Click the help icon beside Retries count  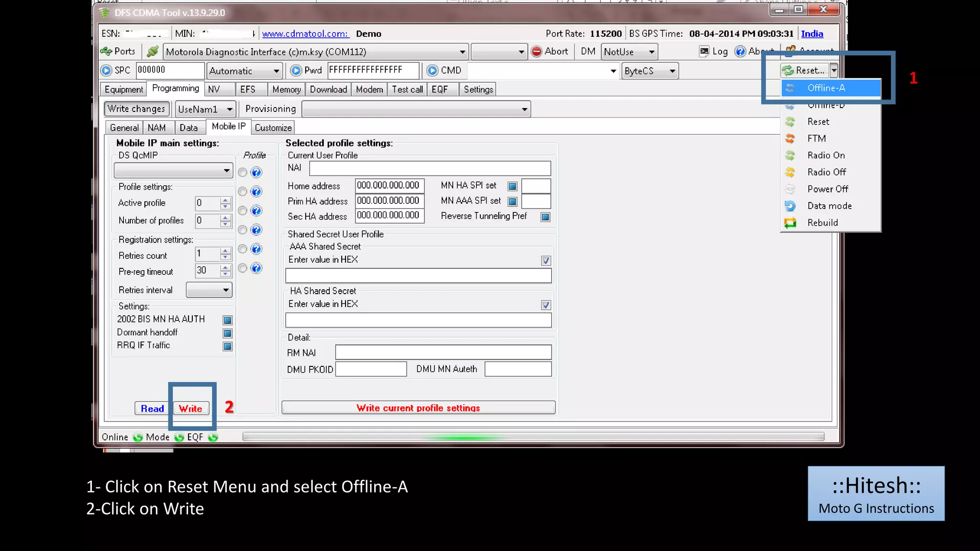coord(256,249)
